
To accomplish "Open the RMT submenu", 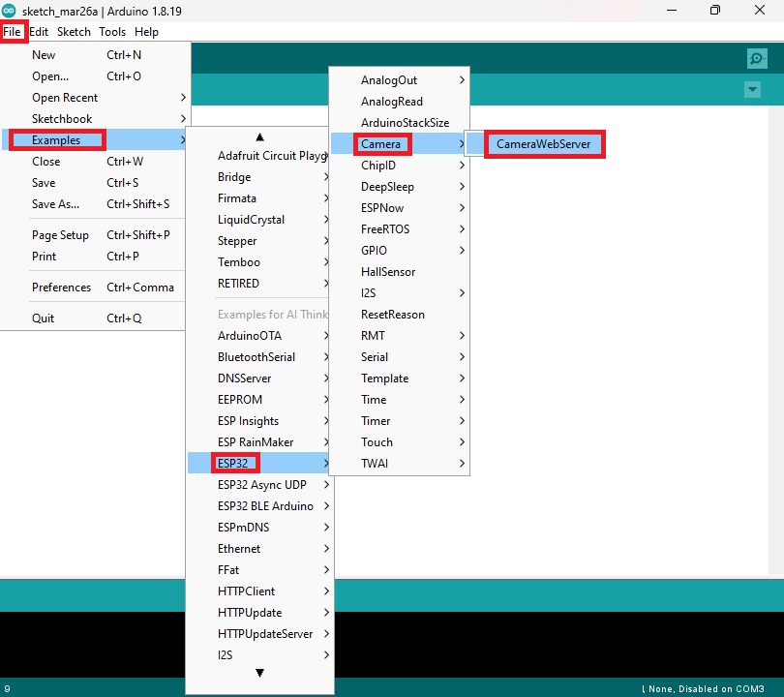I will coord(399,336).
